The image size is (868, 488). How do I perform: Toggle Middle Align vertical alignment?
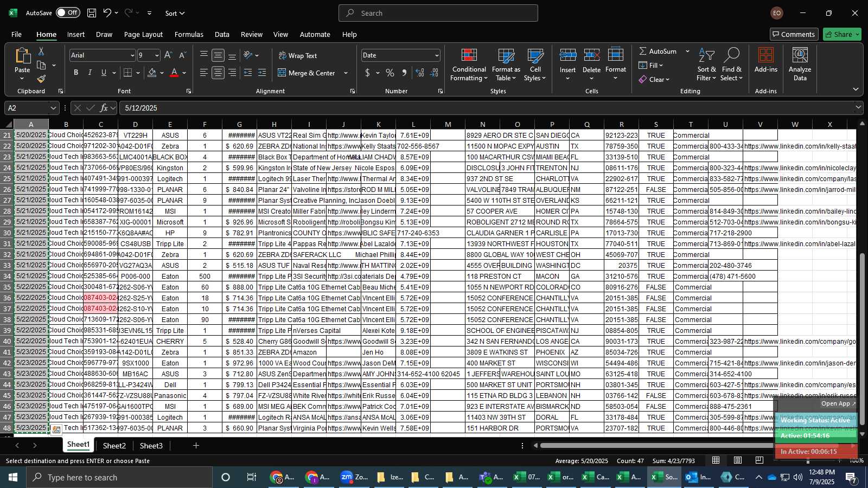coord(218,55)
